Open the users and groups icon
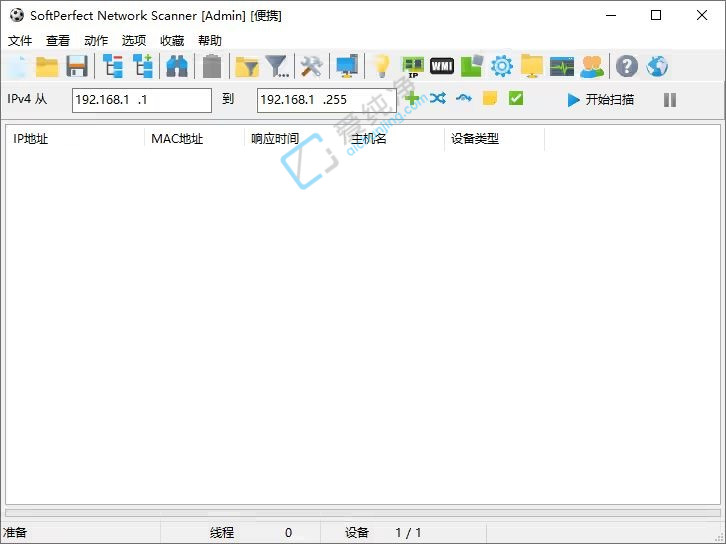This screenshot has height=544, width=726. 592,67
